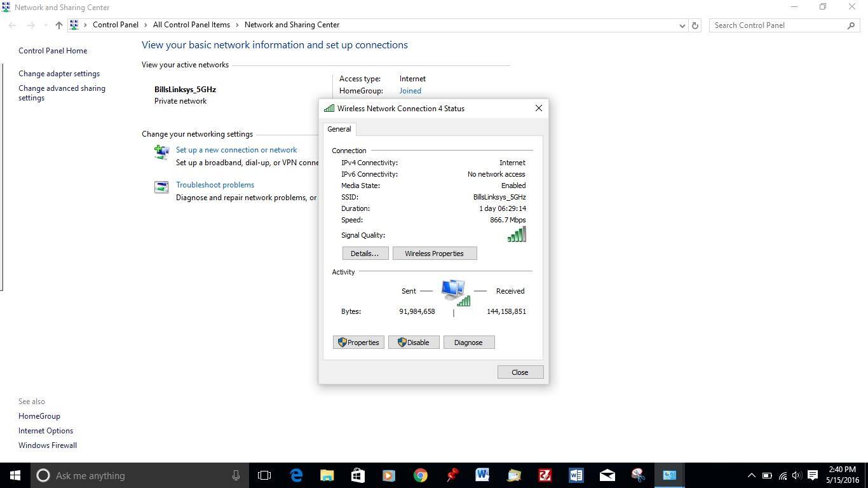Click the up arrow navigation icon
Screen dimensions: 868x488
58,25
